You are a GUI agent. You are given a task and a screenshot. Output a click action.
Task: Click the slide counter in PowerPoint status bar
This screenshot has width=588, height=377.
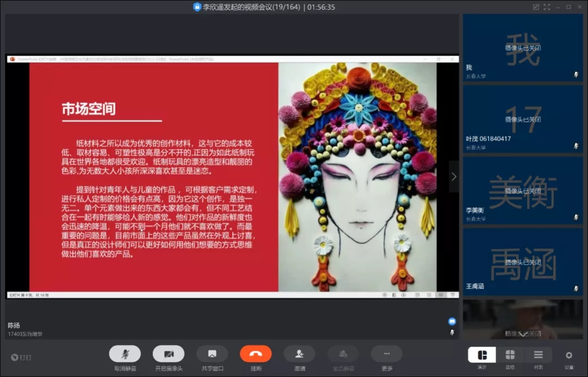[x=29, y=295]
